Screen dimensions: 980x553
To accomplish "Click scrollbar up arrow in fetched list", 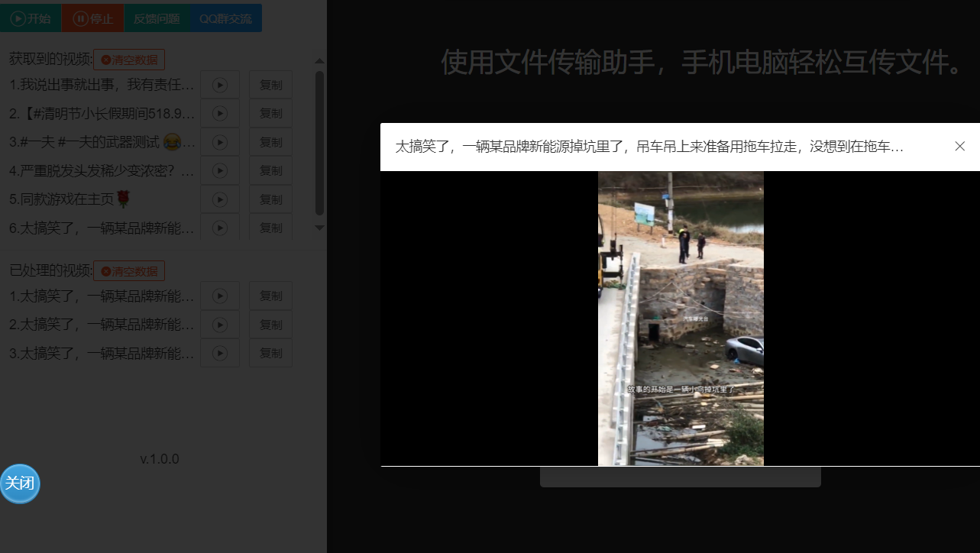I will tap(319, 60).
